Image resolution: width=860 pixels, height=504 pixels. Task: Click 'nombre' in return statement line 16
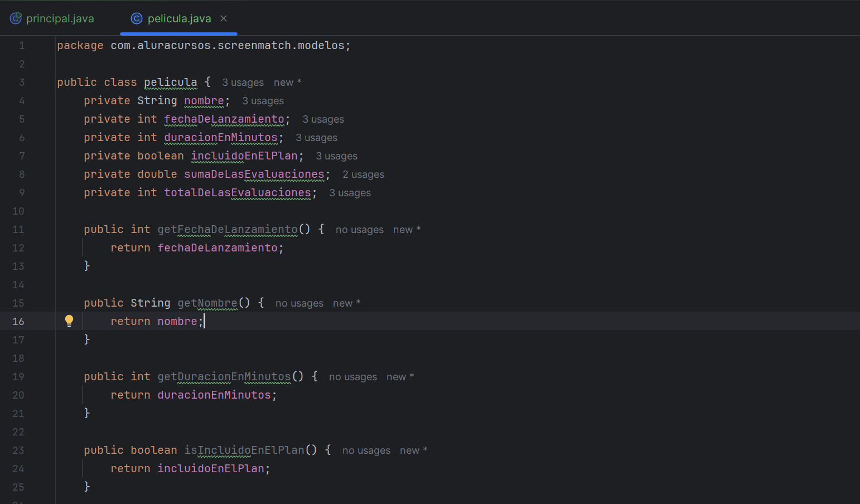[177, 321]
